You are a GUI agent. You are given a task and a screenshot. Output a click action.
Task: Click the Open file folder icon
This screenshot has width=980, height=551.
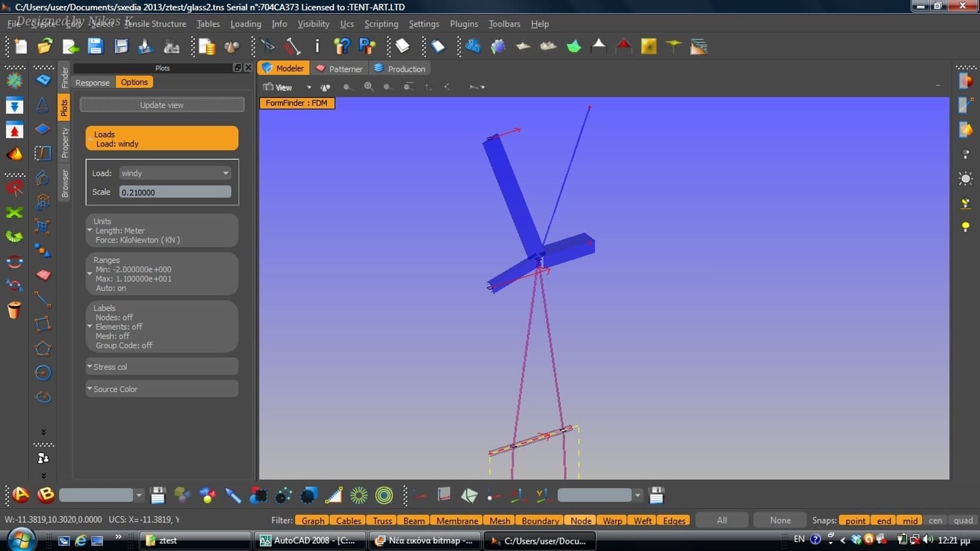pyautogui.click(x=45, y=47)
